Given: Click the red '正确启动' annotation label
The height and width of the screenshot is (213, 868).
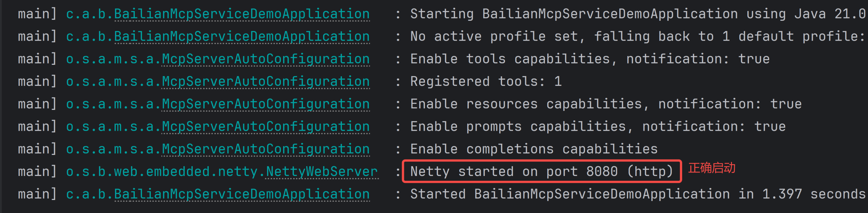Looking at the screenshot, I should [712, 168].
